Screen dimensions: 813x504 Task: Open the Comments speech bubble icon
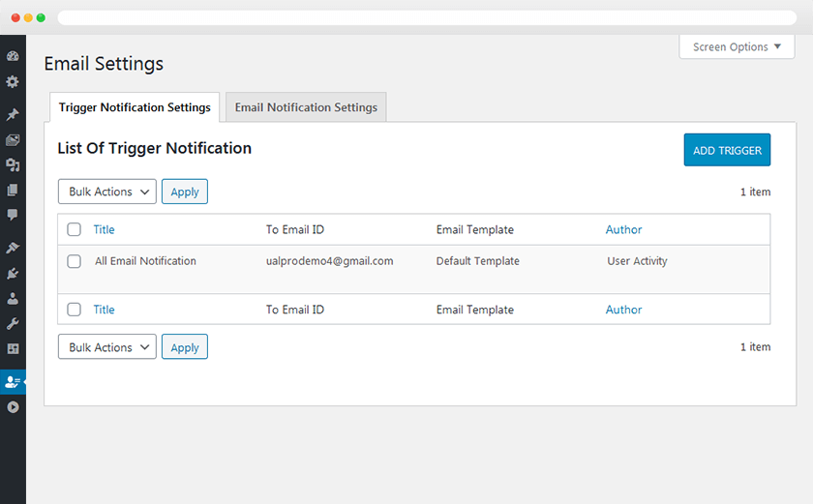[13, 215]
